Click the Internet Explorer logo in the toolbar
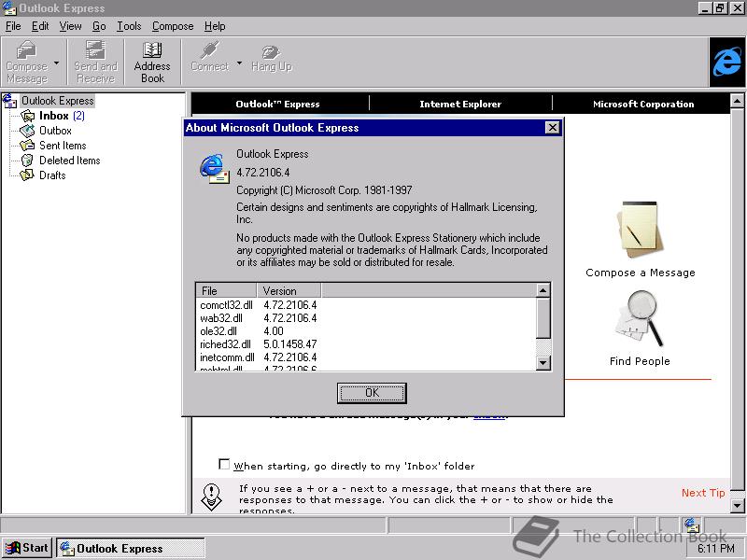 tap(727, 63)
